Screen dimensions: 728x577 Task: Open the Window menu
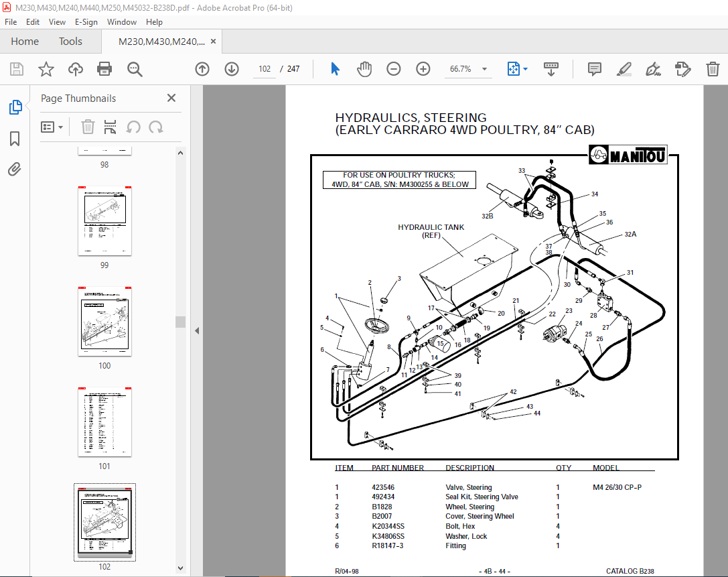point(122,22)
